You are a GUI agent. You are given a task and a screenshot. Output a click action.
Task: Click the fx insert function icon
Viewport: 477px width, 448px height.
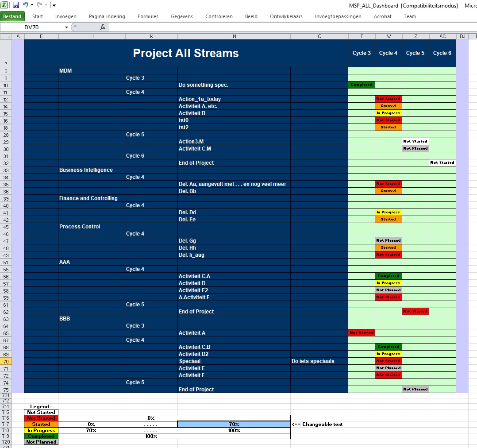103,27
